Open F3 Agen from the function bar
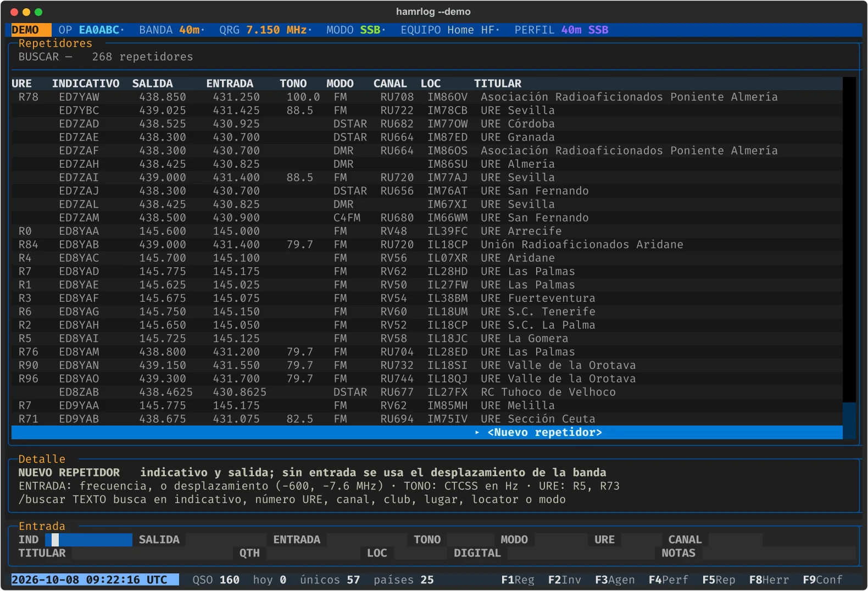The height and width of the screenshot is (591, 868). pos(615,579)
